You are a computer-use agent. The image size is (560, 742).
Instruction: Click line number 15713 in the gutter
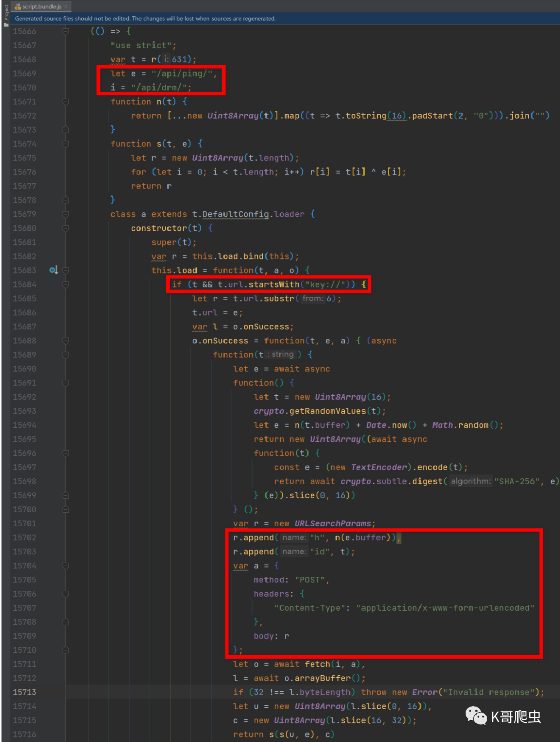click(25, 692)
